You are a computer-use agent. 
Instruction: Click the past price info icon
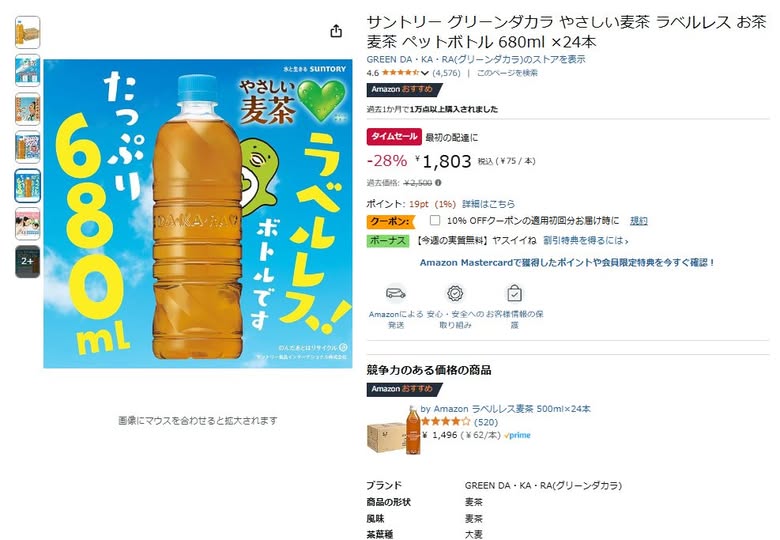point(438,182)
